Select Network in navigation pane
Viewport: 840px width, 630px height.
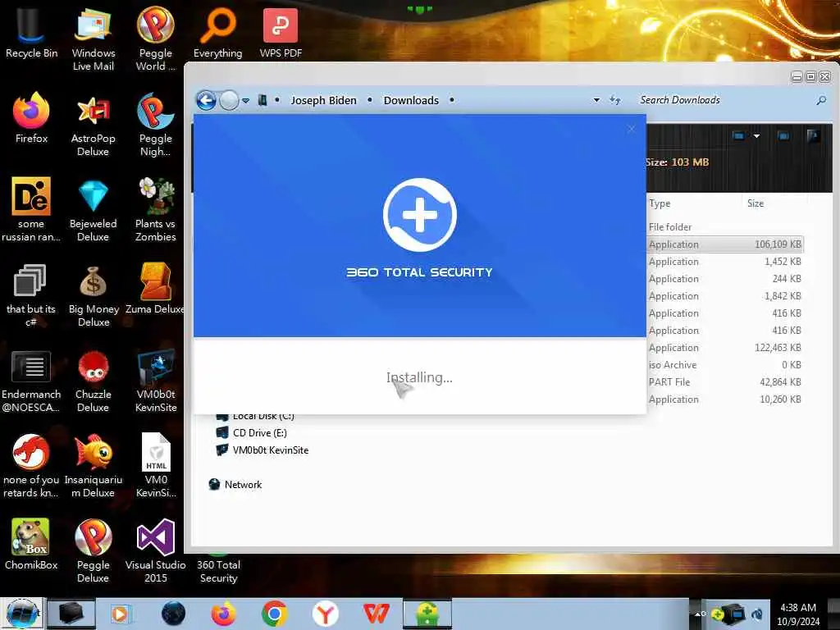click(x=235, y=484)
